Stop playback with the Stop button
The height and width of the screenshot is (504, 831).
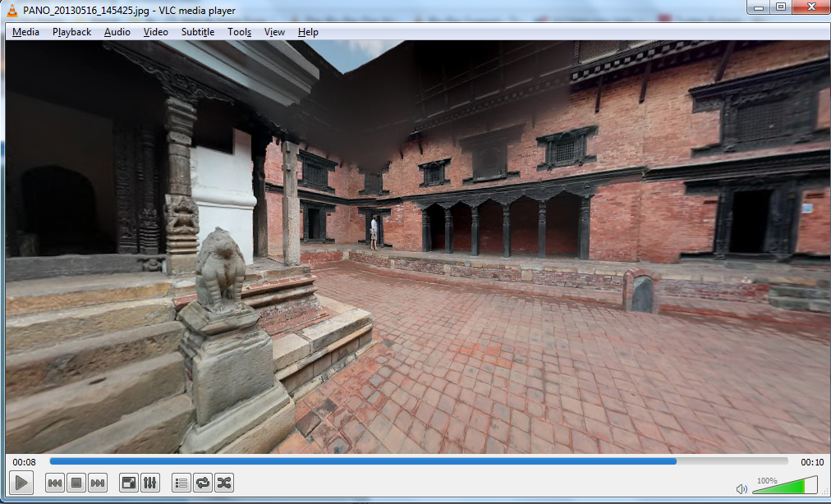(x=76, y=483)
